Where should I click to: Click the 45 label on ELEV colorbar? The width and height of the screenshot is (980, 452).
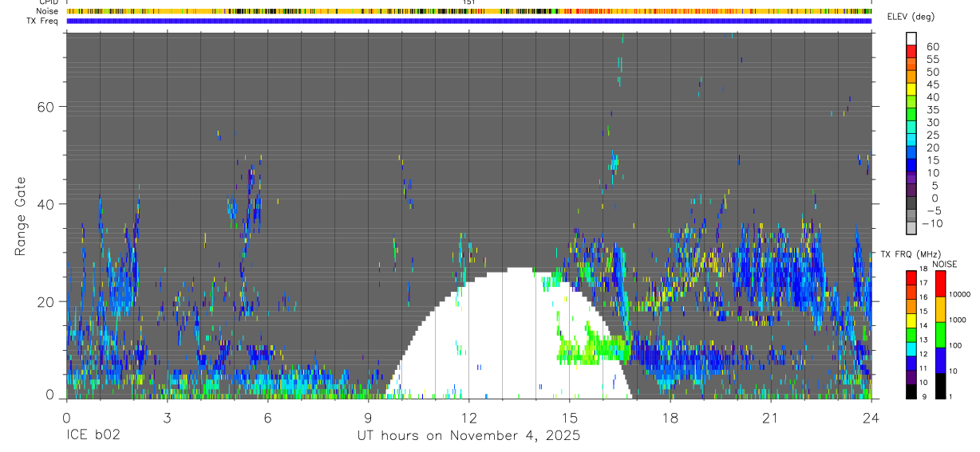[x=932, y=85]
